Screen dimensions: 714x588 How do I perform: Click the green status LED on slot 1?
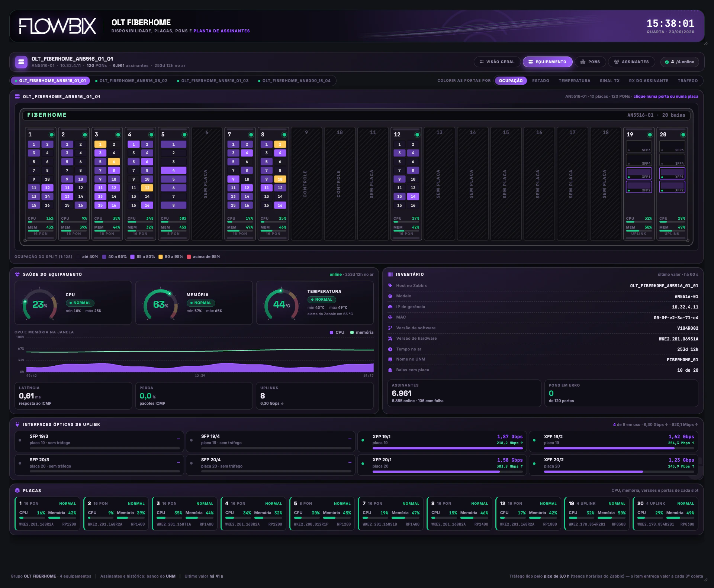coord(52,135)
